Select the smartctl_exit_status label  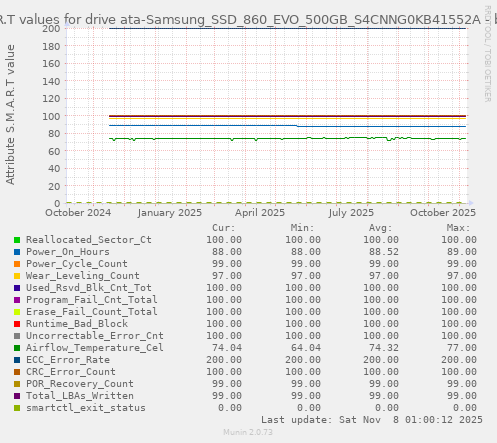[x=86, y=408]
